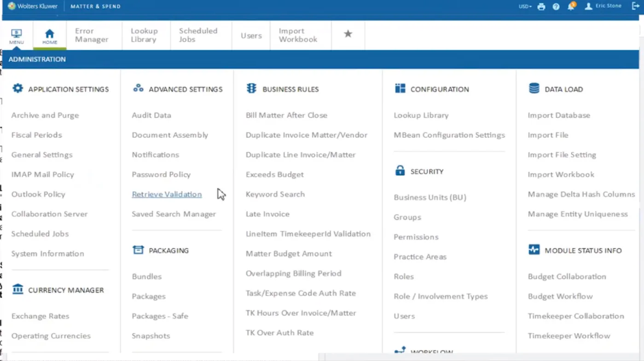The width and height of the screenshot is (644, 361).
Task: Open the Import Workbook tab
Action: click(x=298, y=35)
